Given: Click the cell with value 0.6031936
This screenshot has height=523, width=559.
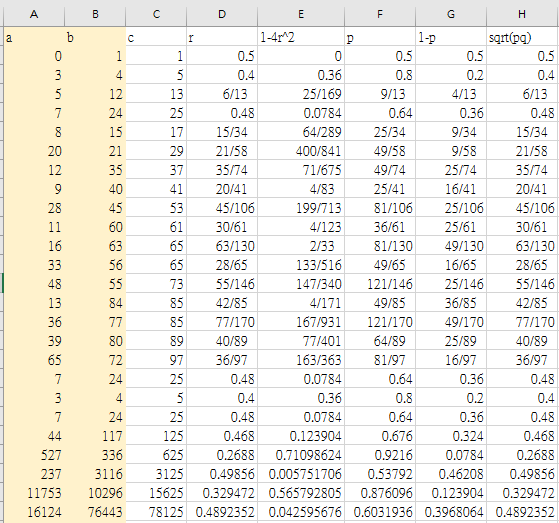Looking at the screenshot, I should coord(380,512).
